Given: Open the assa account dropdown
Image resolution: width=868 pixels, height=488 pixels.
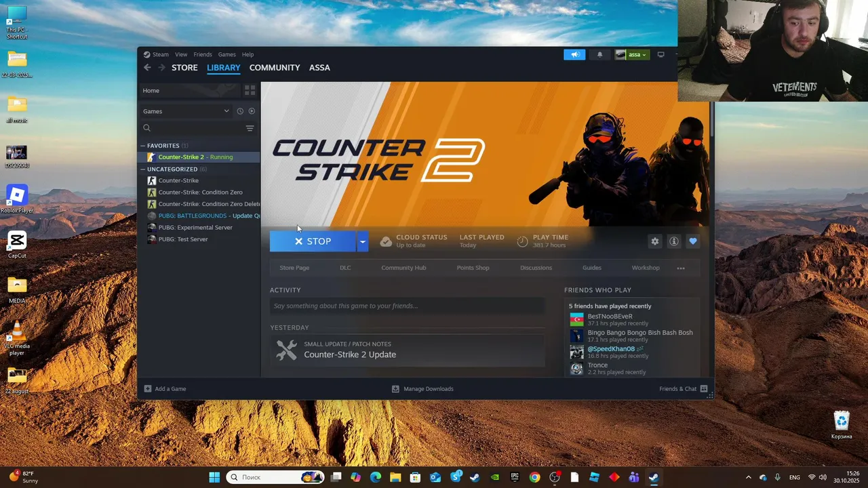Looking at the screenshot, I should 632,55.
